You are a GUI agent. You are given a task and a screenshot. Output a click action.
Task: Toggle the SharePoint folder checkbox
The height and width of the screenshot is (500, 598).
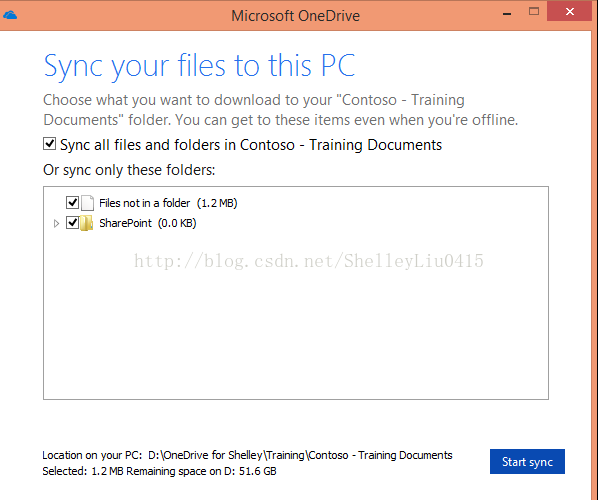72,222
